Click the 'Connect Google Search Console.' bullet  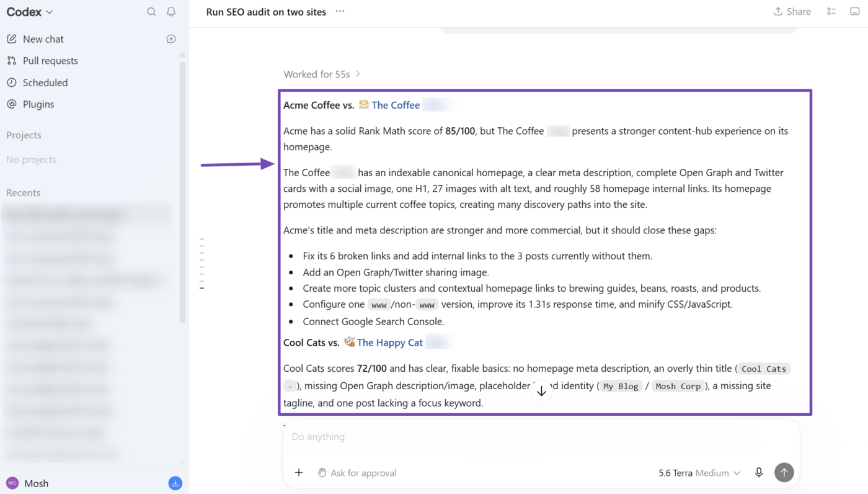click(373, 321)
